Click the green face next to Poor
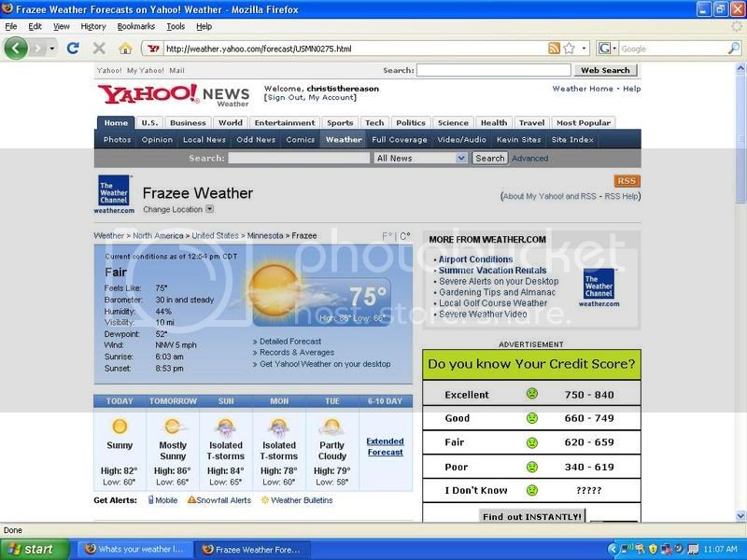Image resolution: width=747 pixels, height=560 pixels. coord(531,467)
